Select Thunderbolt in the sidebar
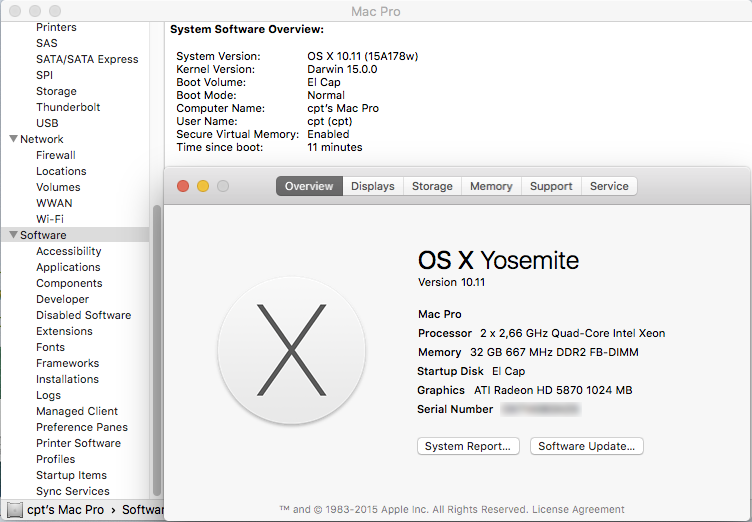This screenshot has width=752, height=522. point(68,107)
